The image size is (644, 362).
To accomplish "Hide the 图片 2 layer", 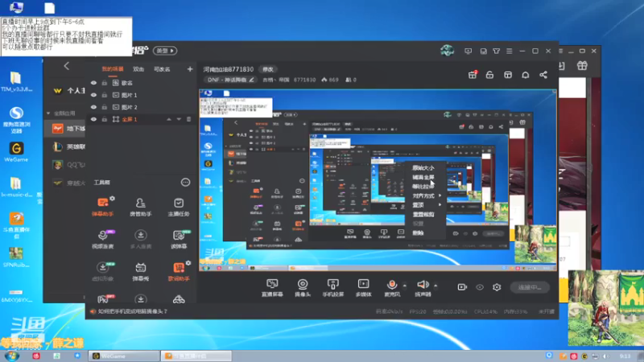I will 93,107.
